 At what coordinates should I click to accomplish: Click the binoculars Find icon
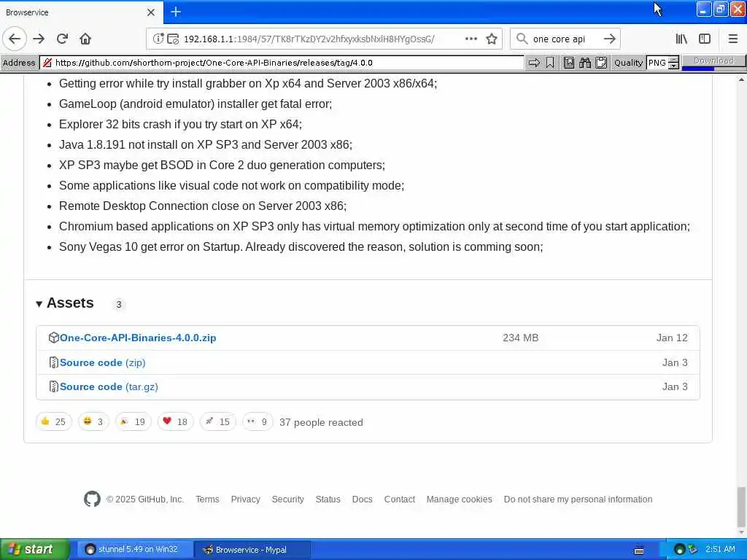point(585,63)
